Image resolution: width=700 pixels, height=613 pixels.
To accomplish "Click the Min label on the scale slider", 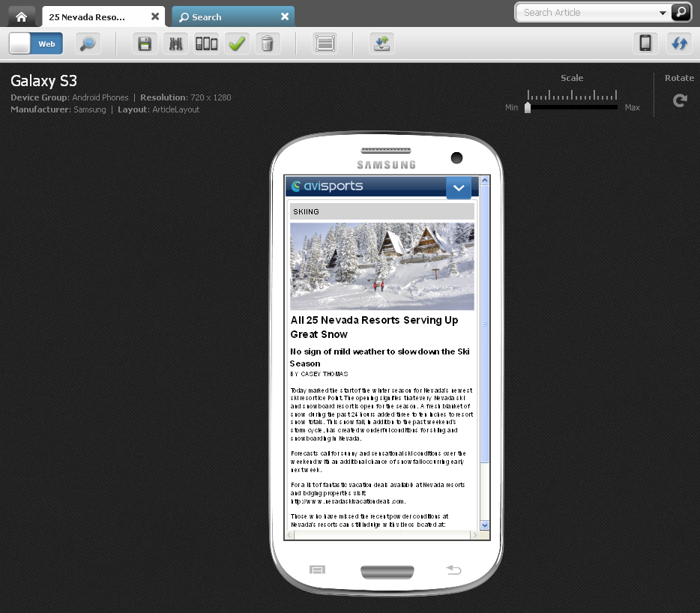I will coord(512,108).
